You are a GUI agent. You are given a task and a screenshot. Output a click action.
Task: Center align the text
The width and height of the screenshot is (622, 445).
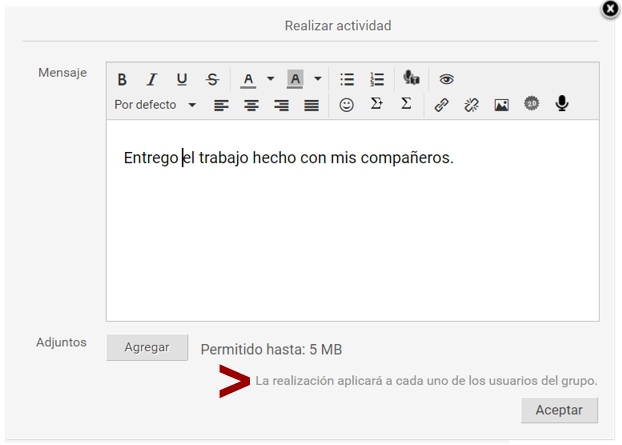coord(251,105)
